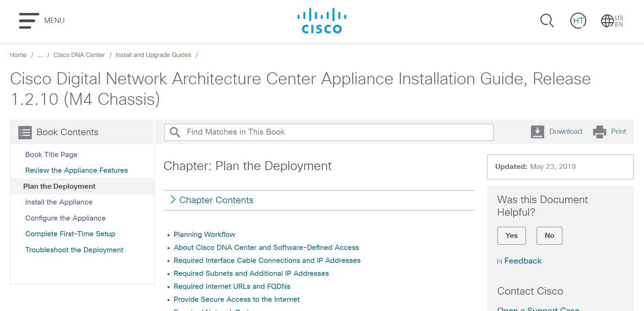Open Cisco DNA Center breadcrumb

coord(79,55)
